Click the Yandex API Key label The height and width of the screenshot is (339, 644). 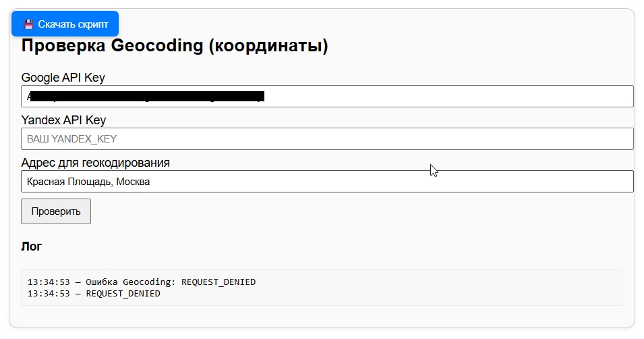64,120
